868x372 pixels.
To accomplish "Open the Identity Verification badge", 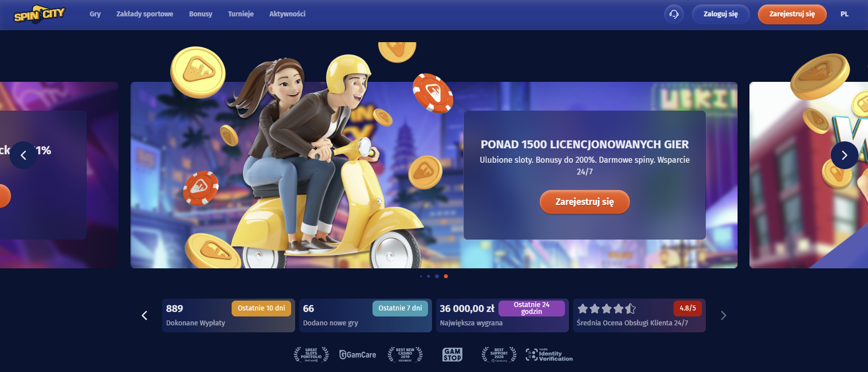I will pos(549,354).
